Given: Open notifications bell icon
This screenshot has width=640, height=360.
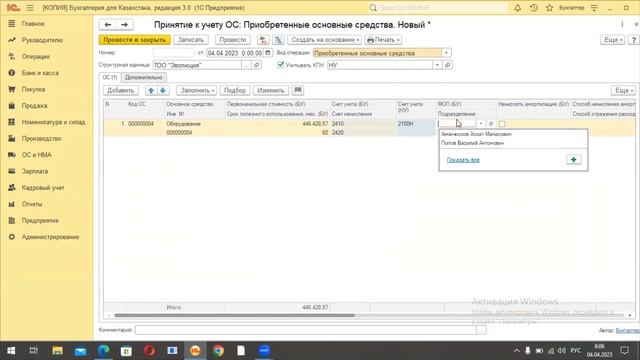Looking at the screenshot, I should pyautogui.click(x=518, y=8).
